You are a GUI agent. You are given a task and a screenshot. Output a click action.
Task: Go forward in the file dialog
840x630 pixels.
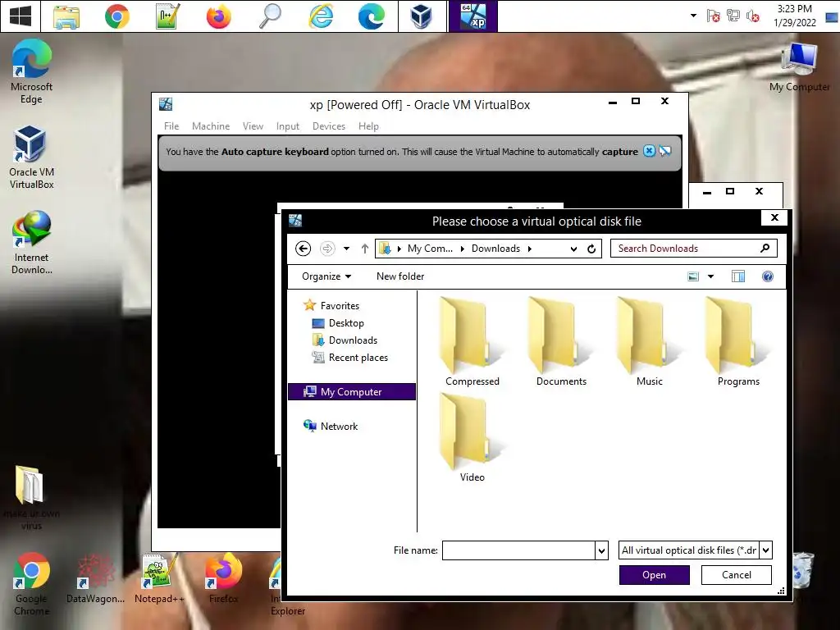point(327,249)
